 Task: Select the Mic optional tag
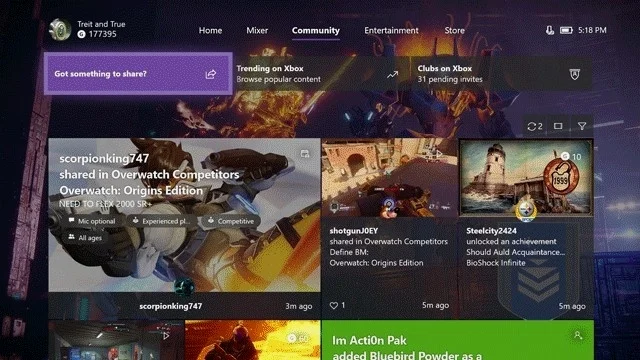[x=92, y=221]
